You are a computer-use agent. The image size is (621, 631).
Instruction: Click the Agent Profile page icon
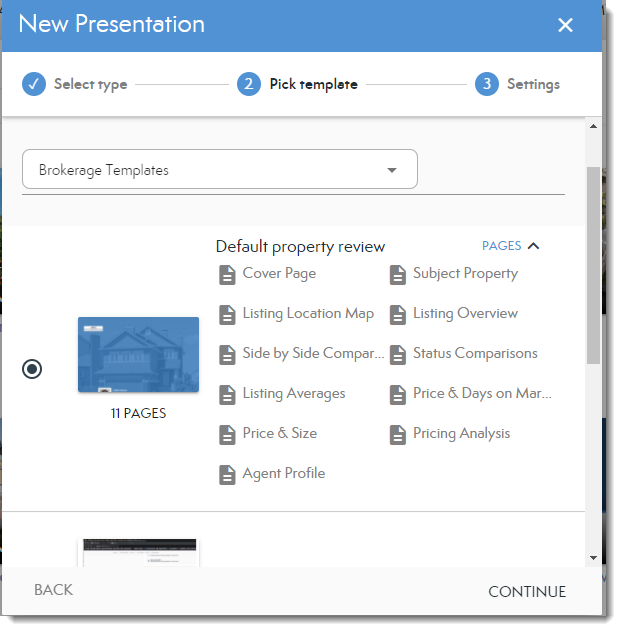click(x=227, y=474)
